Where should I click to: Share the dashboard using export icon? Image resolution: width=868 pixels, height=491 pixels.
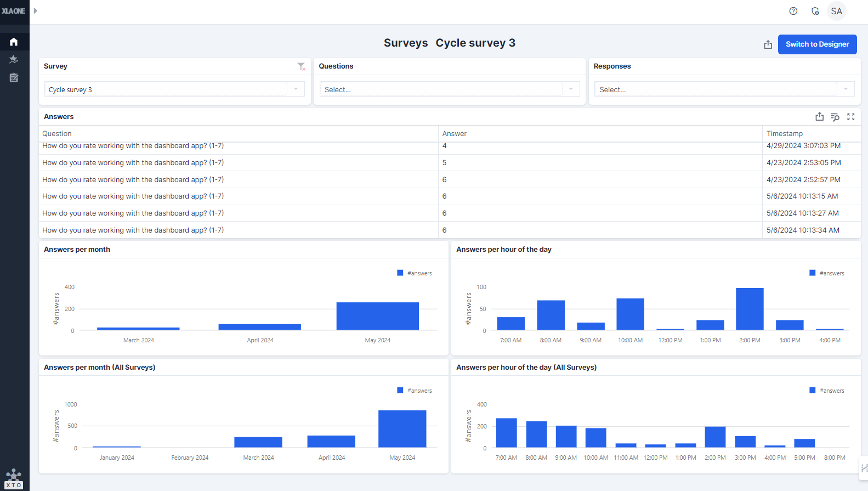coord(768,44)
